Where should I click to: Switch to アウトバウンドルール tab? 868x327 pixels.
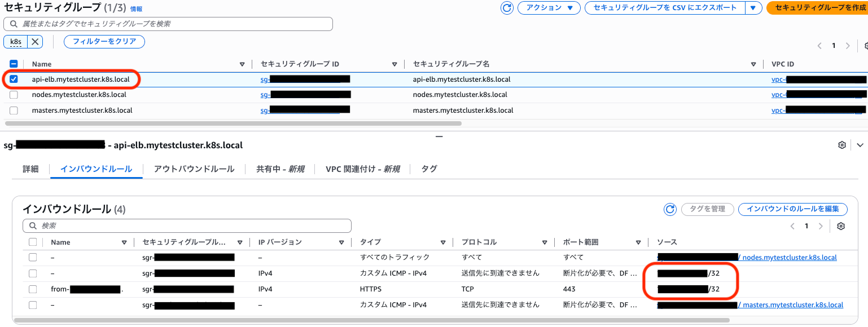[x=194, y=169]
